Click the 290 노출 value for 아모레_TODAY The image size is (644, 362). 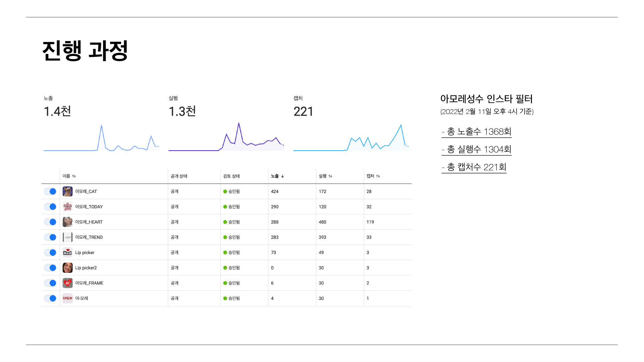coord(275,207)
